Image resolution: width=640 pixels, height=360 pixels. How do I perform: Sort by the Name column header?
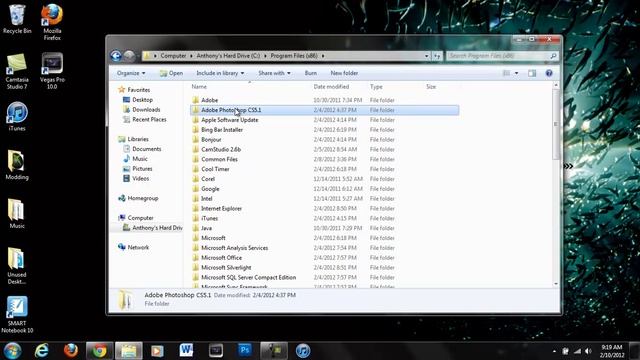(199, 87)
